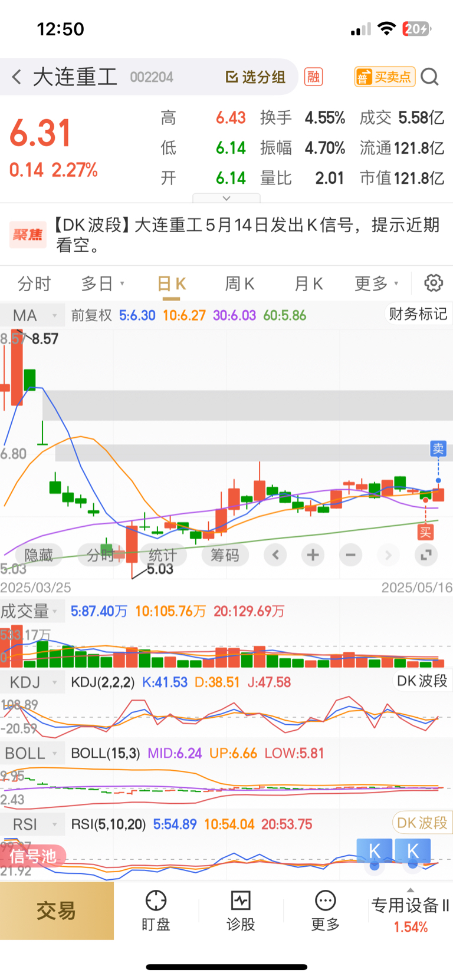Tap the 卖 sell signal marker
The image size is (453, 980).
tap(438, 449)
